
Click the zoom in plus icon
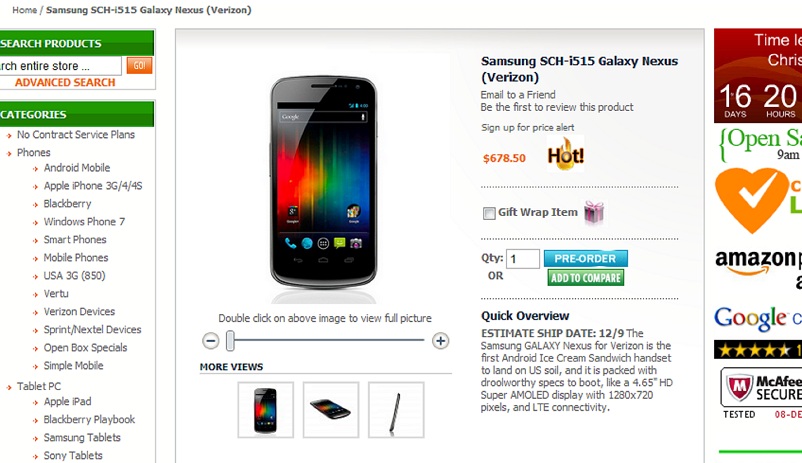click(x=440, y=341)
